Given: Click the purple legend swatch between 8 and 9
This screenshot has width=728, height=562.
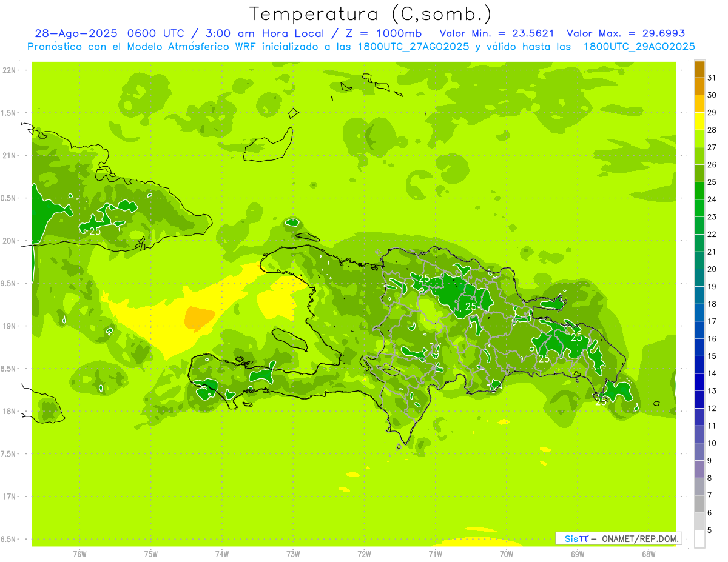Looking at the screenshot, I should click(x=699, y=469).
